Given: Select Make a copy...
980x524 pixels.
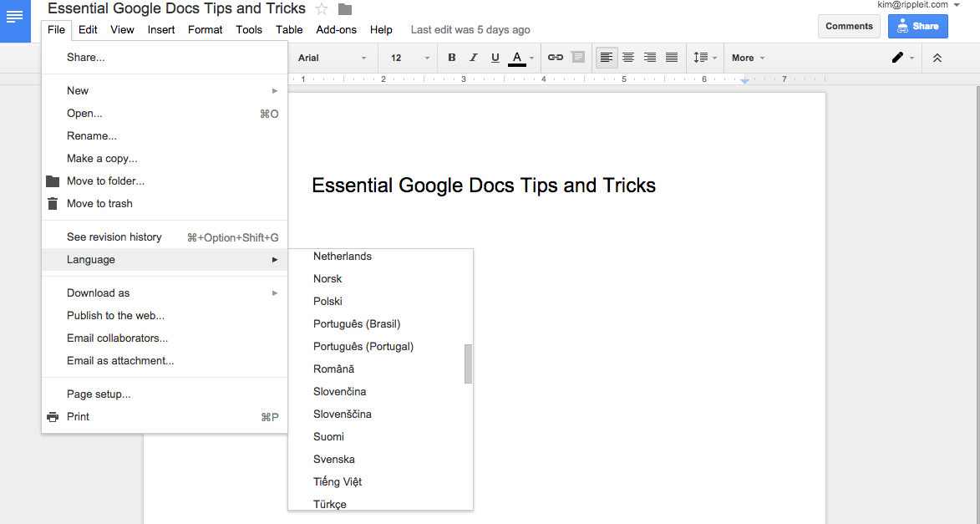Looking at the screenshot, I should (x=165, y=158).
